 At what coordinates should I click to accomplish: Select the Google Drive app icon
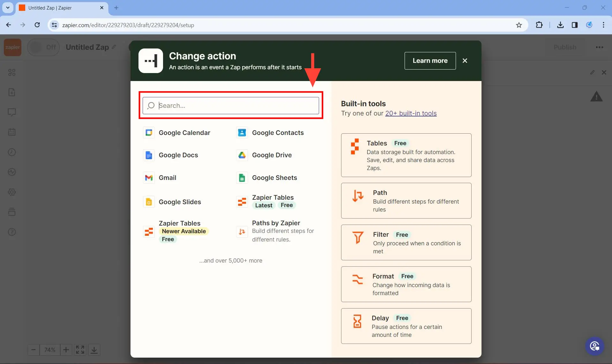[x=242, y=155]
